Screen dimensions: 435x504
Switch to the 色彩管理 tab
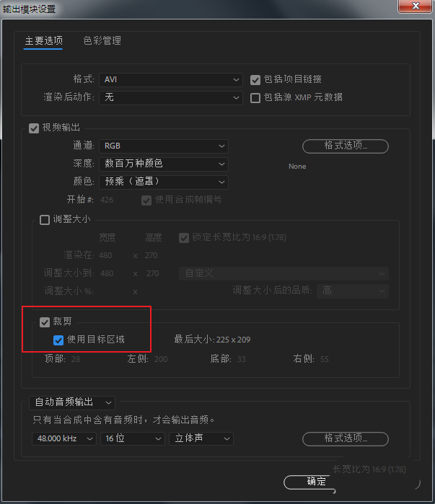pos(102,40)
